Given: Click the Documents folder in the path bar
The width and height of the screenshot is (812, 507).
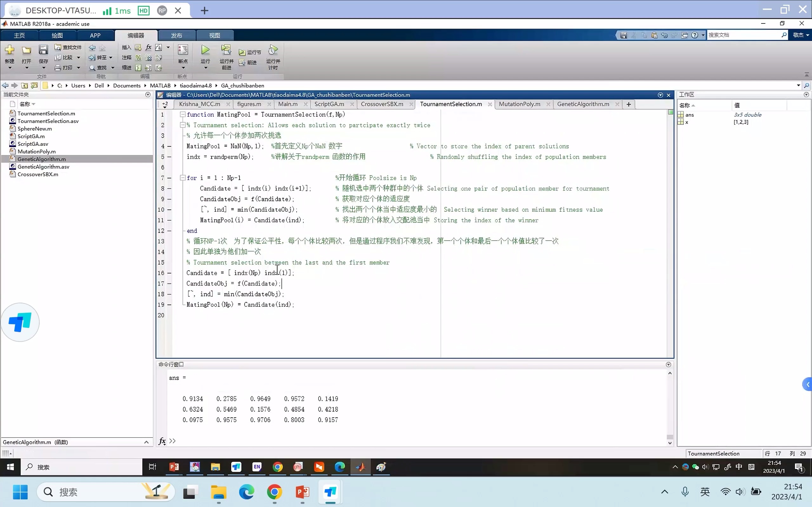Looking at the screenshot, I should [127, 86].
